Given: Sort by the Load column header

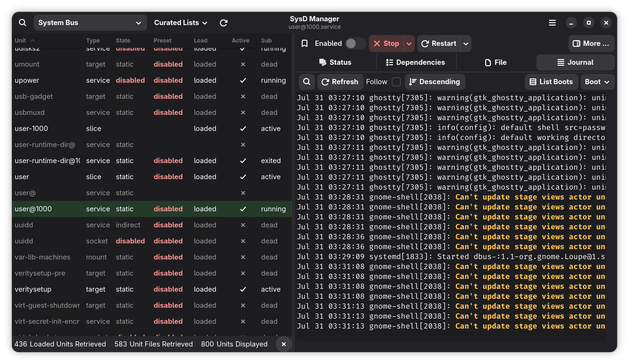Looking at the screenshot, I should click(201, 41).
